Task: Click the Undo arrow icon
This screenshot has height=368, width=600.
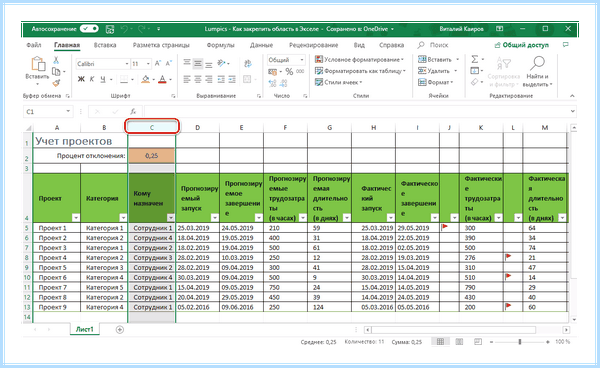Action: pos(124,29)
